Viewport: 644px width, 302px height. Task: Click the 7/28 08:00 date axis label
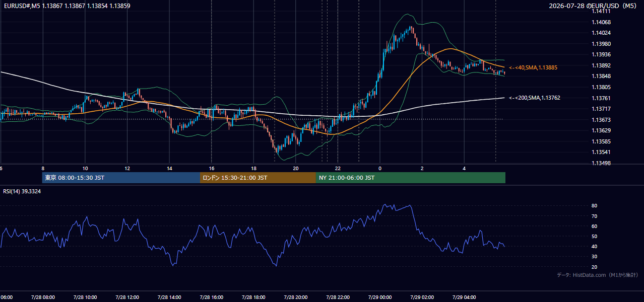click(x=43, y=297)
